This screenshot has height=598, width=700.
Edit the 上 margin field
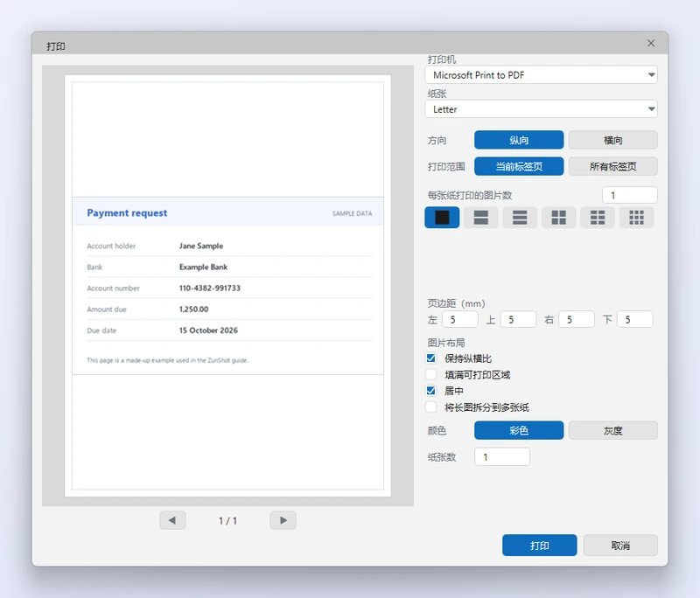518,320
